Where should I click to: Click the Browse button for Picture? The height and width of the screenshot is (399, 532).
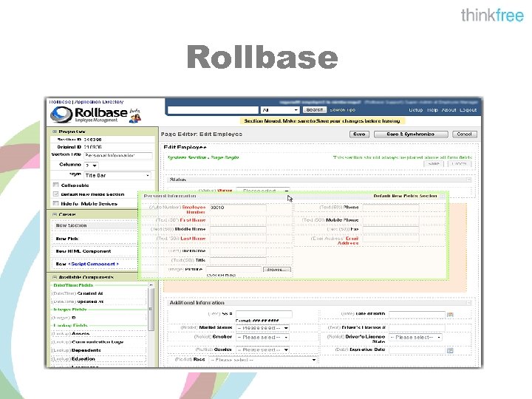277,270
